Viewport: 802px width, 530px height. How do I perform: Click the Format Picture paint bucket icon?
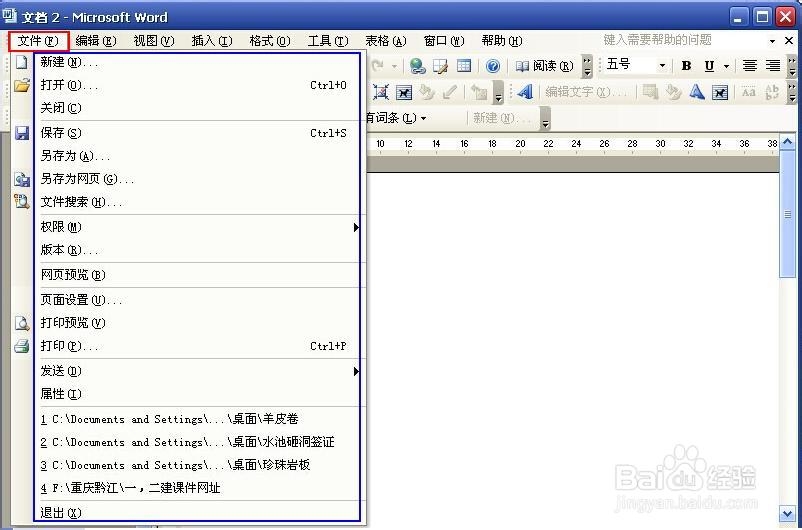pos(427,92)
